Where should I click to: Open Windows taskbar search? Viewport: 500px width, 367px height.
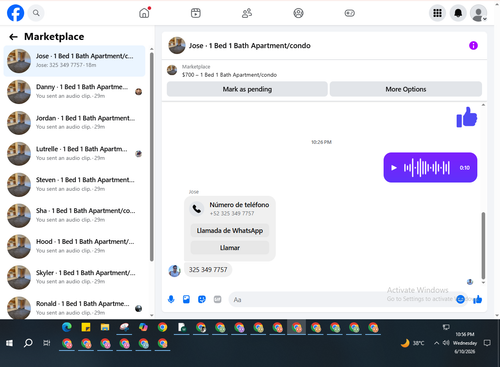28,343
